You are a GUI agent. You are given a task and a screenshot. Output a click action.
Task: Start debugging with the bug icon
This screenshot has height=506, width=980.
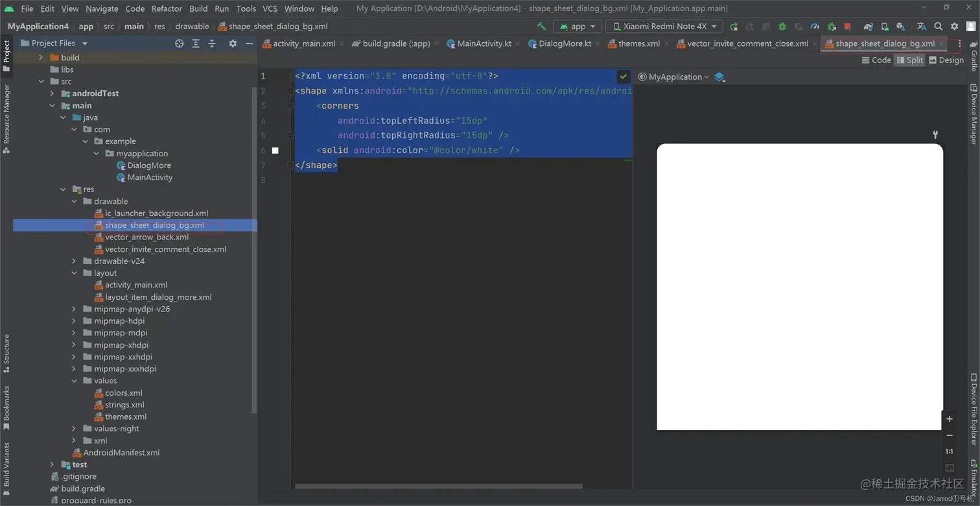click(781, 27)
